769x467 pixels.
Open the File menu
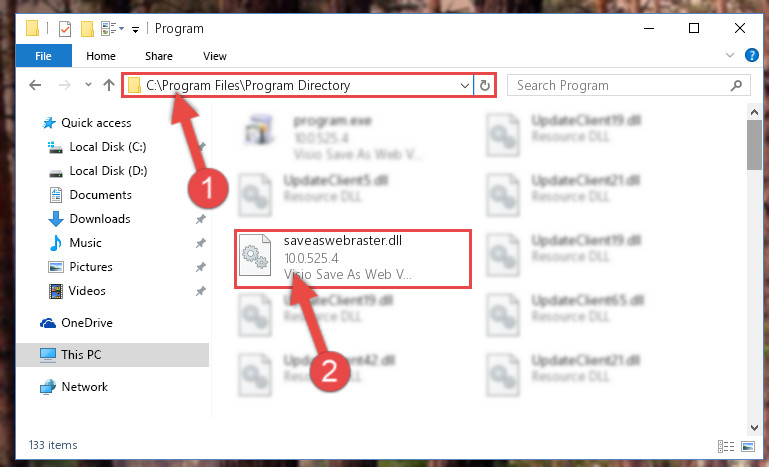click(x=44, y=56)
